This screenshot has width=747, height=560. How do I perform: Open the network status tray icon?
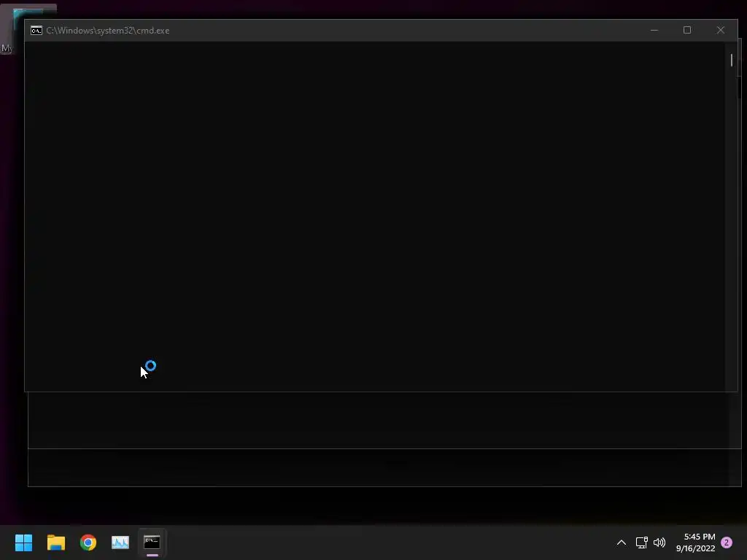(642, 542)
